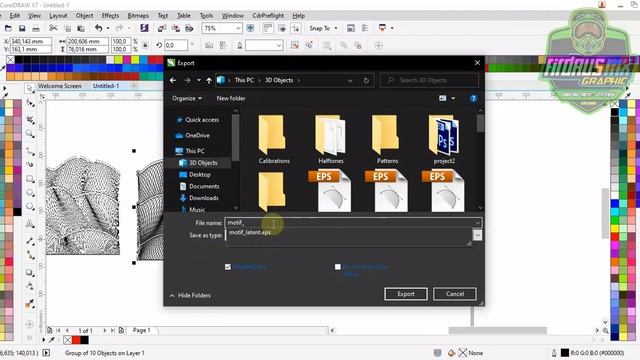Click the Save disk icon in the toolbar
Image resolution: width=640 pixels, height=360 pixels.
click(22, 28)
